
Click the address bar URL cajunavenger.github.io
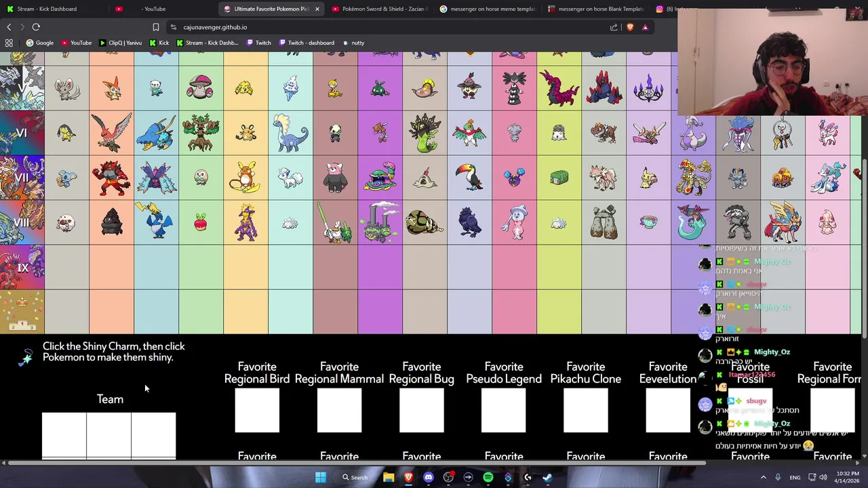click(215, 27)
